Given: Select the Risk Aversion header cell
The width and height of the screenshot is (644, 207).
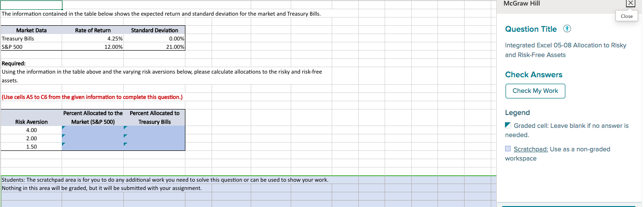Looking at the screenshot, I should [31, 117].
